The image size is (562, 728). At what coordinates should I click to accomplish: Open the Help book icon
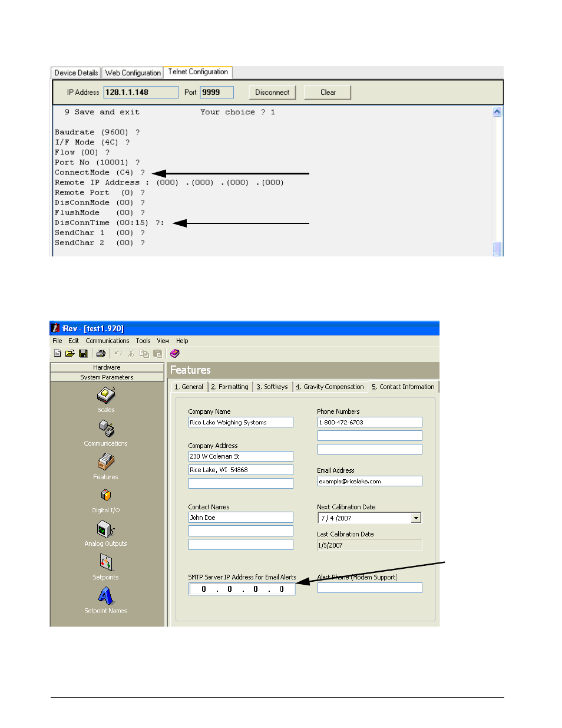(174, 354)
